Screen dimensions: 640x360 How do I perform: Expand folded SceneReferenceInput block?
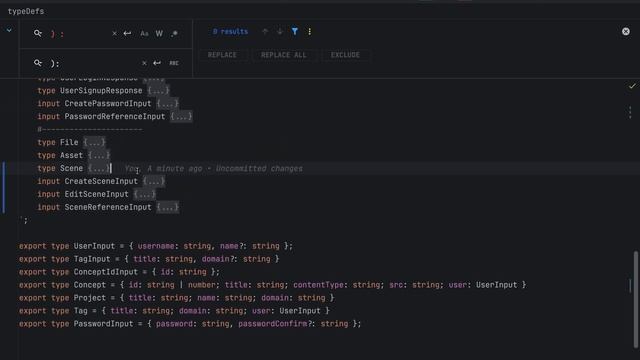click(x=167, y=207)
